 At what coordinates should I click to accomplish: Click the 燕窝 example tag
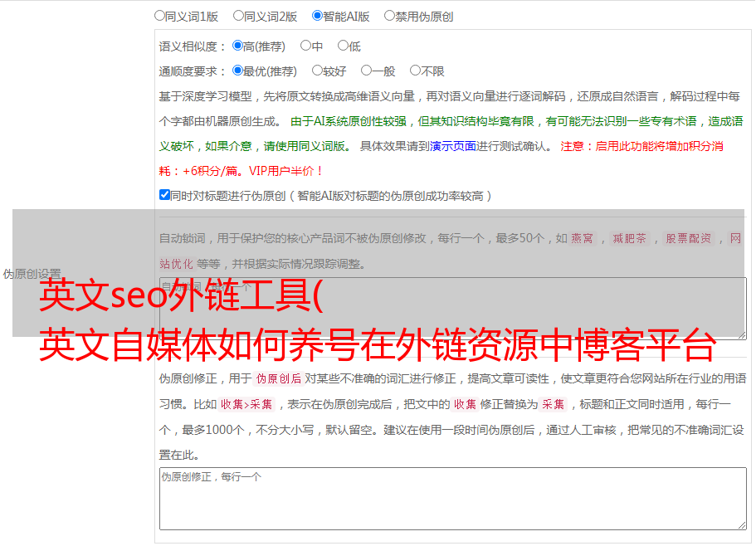coord(583,238)
